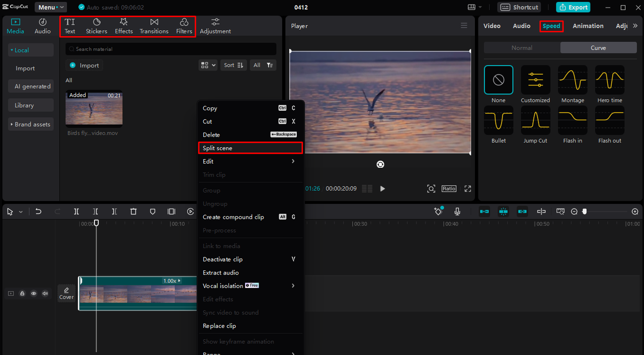
Task: Mute the video track audio
Action: [45, 293]
